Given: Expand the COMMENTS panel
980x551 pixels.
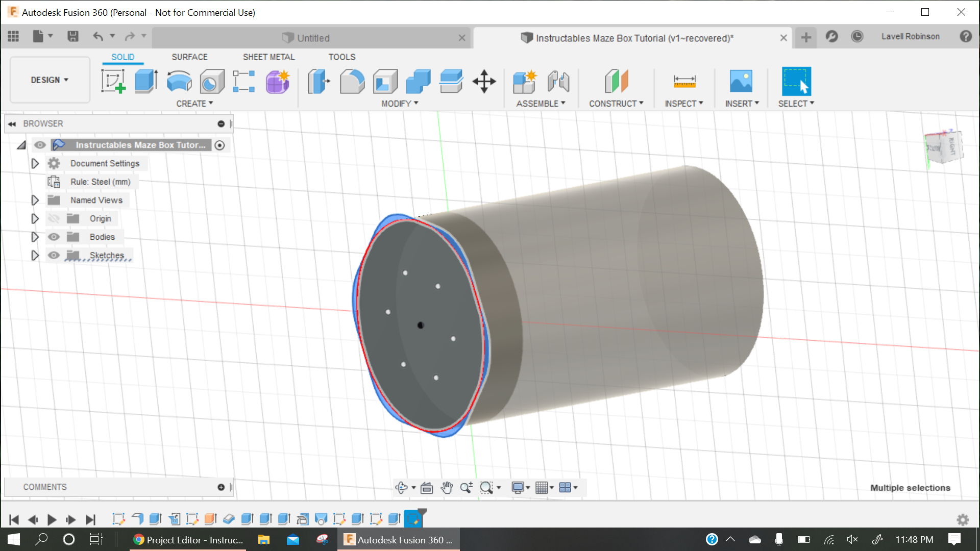Looking at the screenshot, I should coord(221,487).
